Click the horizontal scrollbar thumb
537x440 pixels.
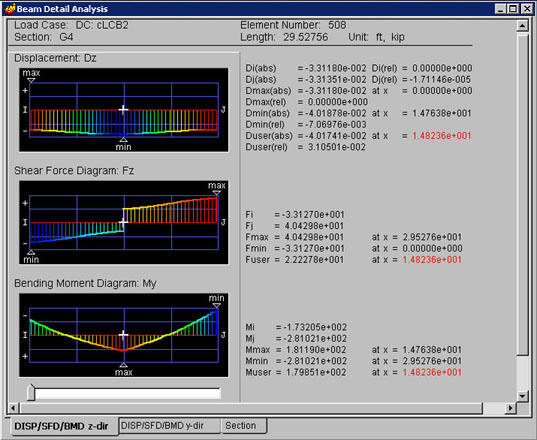[x=251, y=408]
